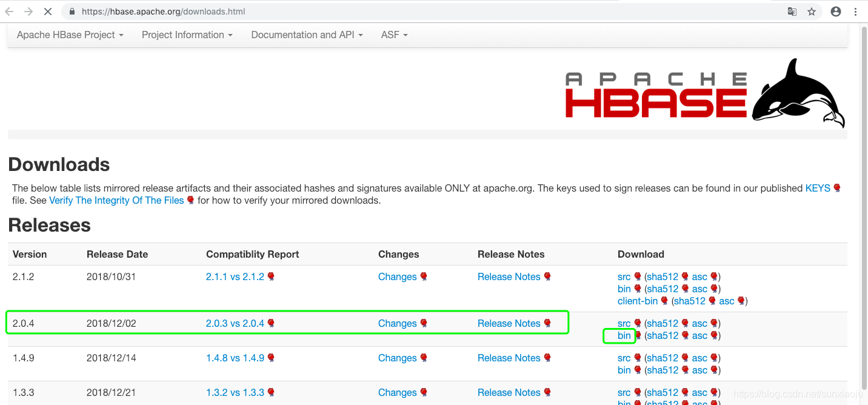Go forward to the next page
The height and width of the screenshot is (405, 868).
click(x=28, y=12)
